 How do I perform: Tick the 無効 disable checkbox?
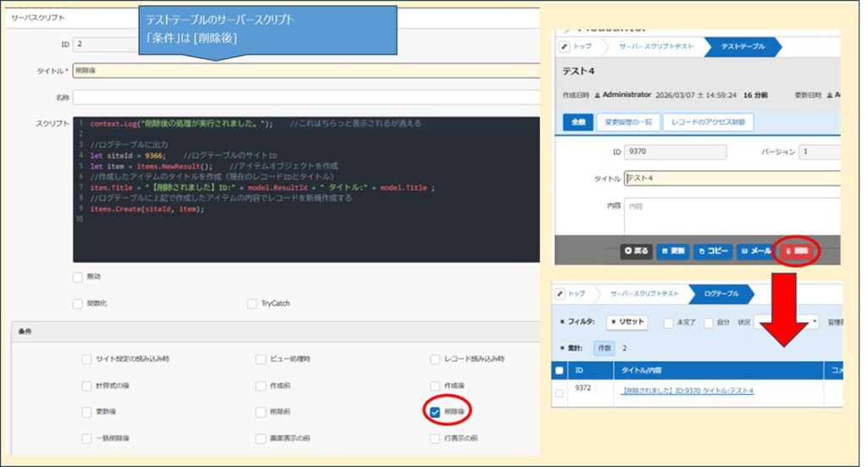(78, 277)
